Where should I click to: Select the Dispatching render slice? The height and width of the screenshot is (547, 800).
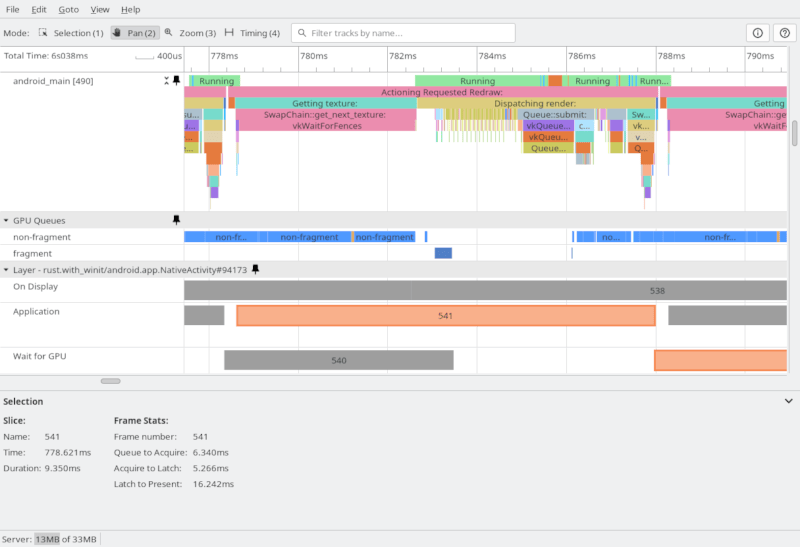(536, 104)
